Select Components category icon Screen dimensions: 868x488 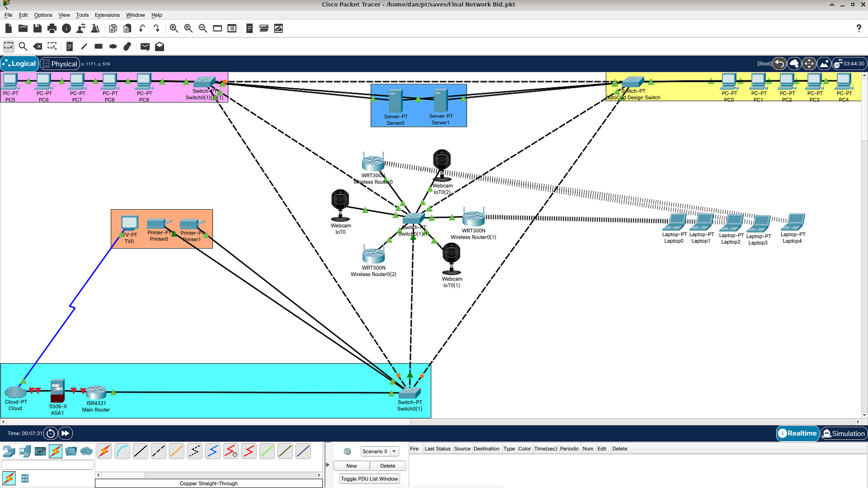40,451
